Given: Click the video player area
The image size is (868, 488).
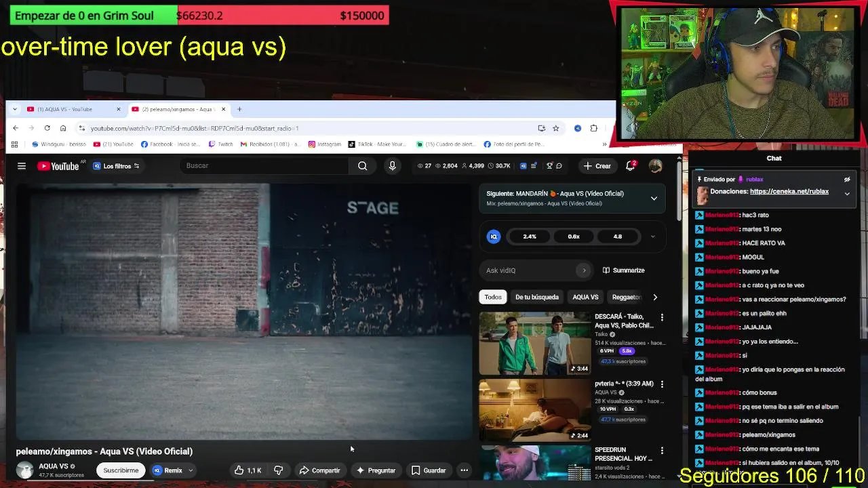Looking at the screenshot, I should click(244, 312).
